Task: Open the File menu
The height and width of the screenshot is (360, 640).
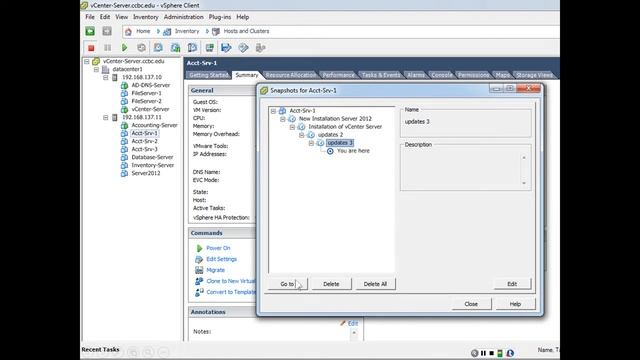Action: (x=90, y=17)
